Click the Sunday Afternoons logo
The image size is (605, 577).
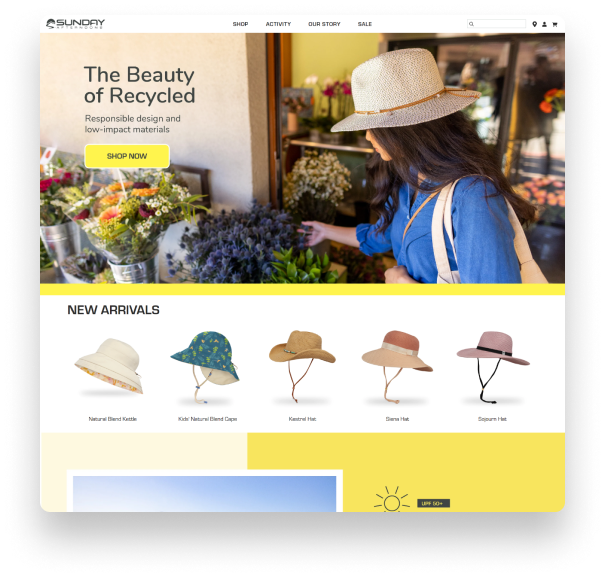[75, 24]
